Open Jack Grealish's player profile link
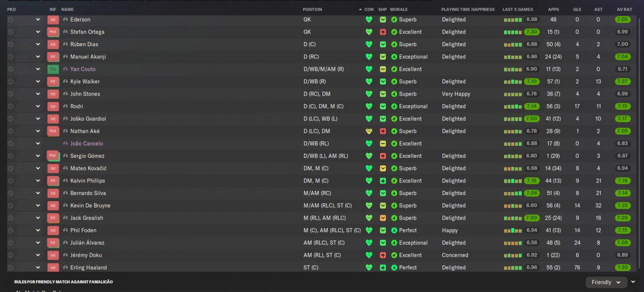644x292 pixels. coord(87,218)
